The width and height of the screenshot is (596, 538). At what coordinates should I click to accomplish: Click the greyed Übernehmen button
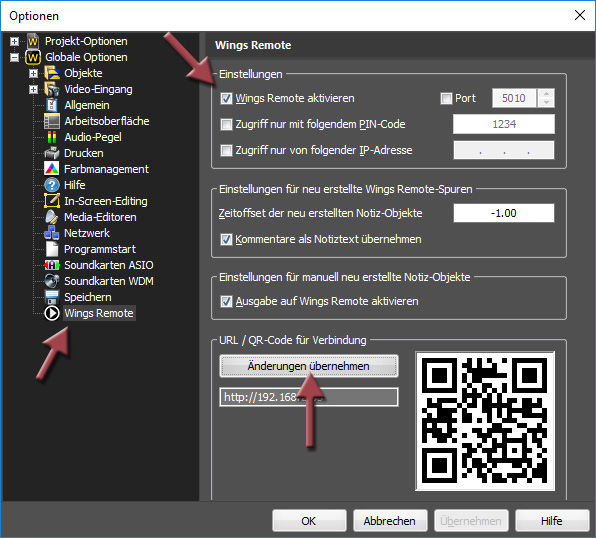pyautogui.click(x=471, y=521)
